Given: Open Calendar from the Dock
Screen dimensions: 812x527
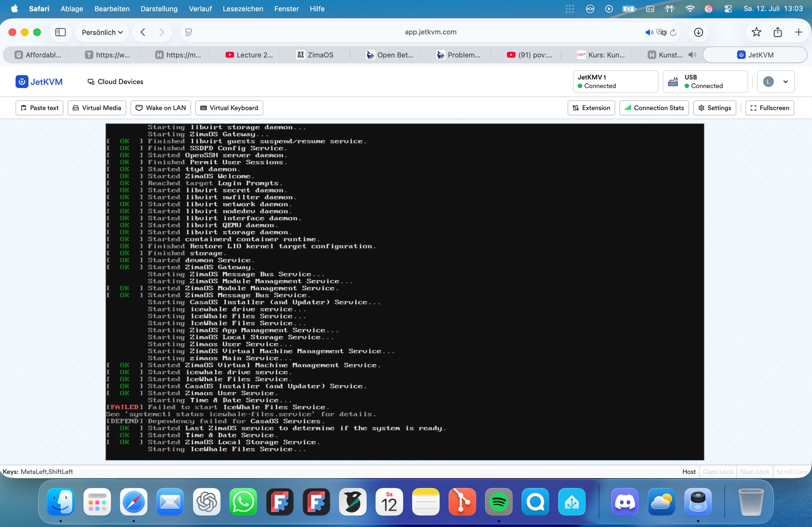Looking at the screenshot, I should tap(389, 502).
